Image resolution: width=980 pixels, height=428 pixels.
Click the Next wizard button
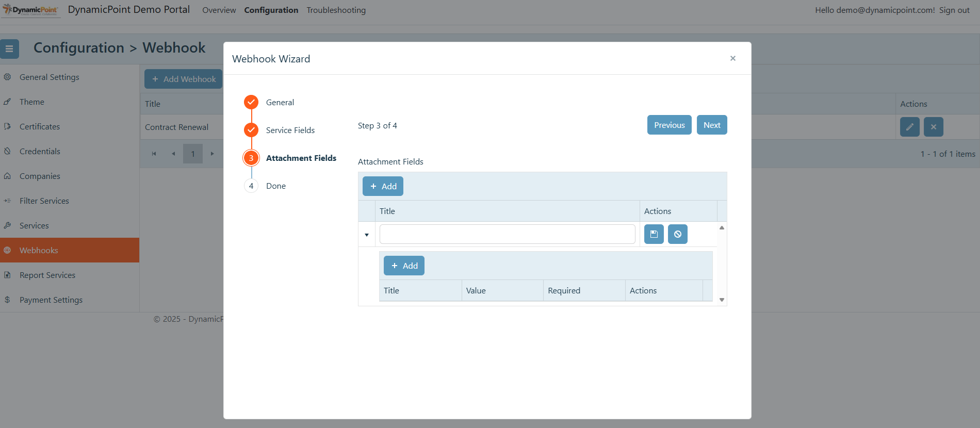coord(712,125)
